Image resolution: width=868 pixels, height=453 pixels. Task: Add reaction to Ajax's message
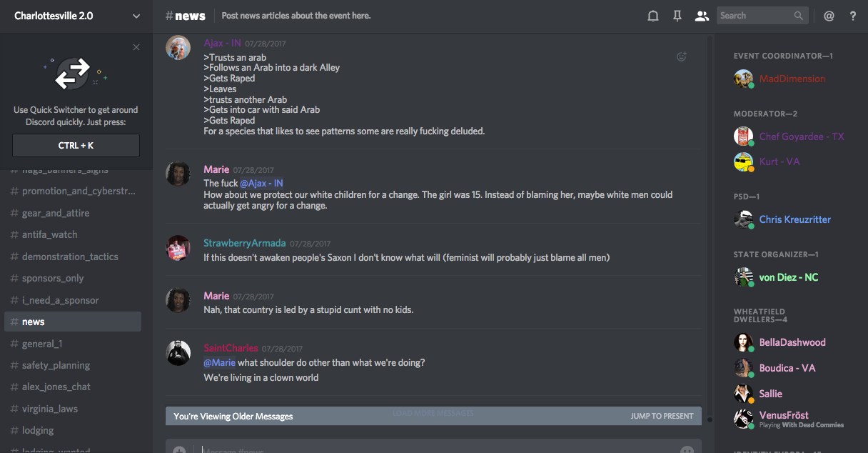pos(682,56)
